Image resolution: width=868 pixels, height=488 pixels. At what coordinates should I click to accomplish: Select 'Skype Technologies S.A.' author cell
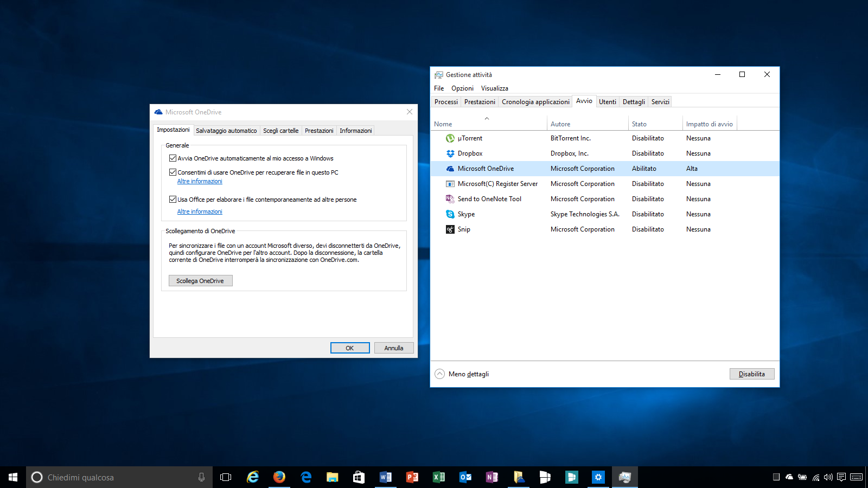(x=585, y=214)
